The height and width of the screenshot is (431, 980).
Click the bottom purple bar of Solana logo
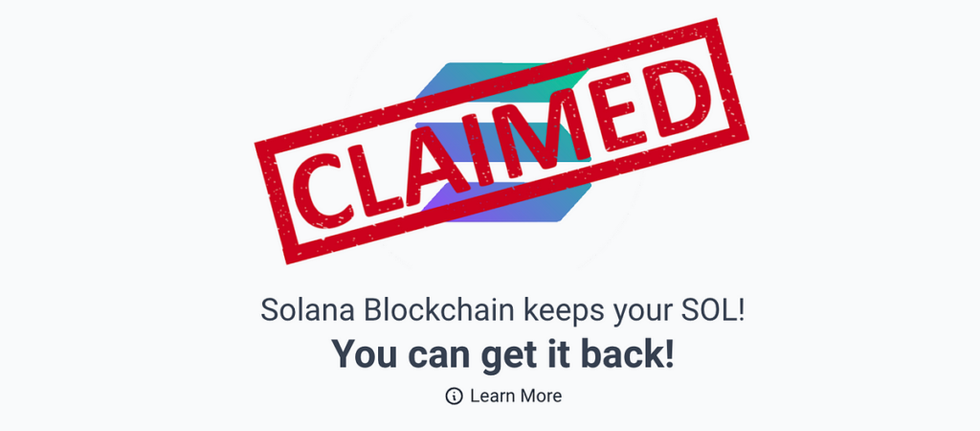pyautogui.click(x=536, y=205)
